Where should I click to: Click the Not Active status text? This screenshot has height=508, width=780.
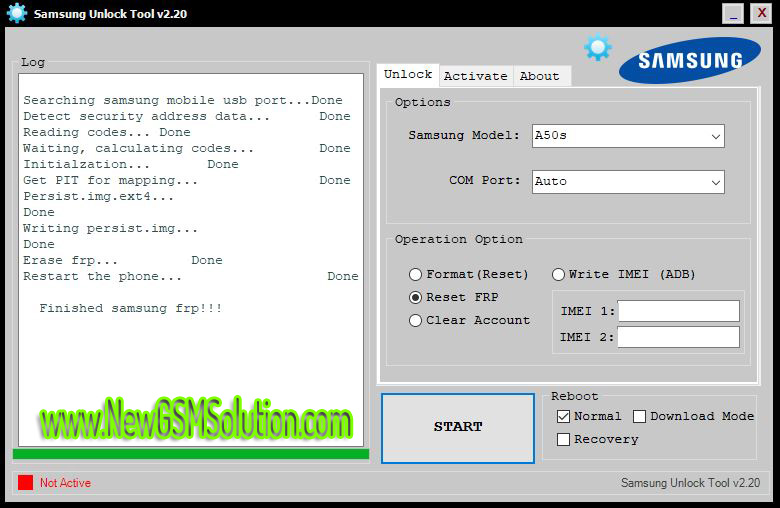click(65, 483)
